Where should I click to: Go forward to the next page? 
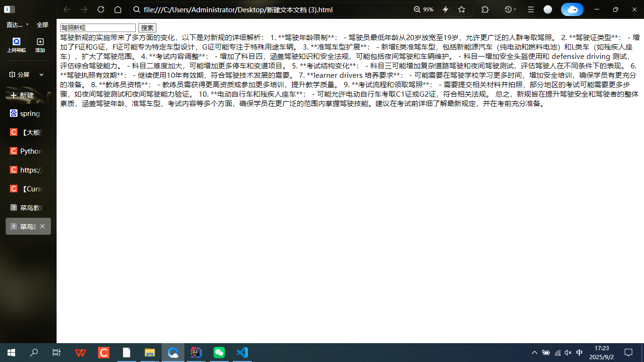(84, 9)
